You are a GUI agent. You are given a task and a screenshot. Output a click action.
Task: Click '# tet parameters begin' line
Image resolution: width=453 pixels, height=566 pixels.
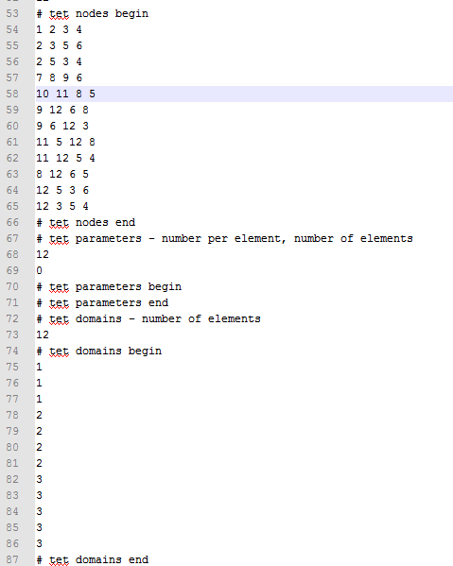click(x=109, y=287)
